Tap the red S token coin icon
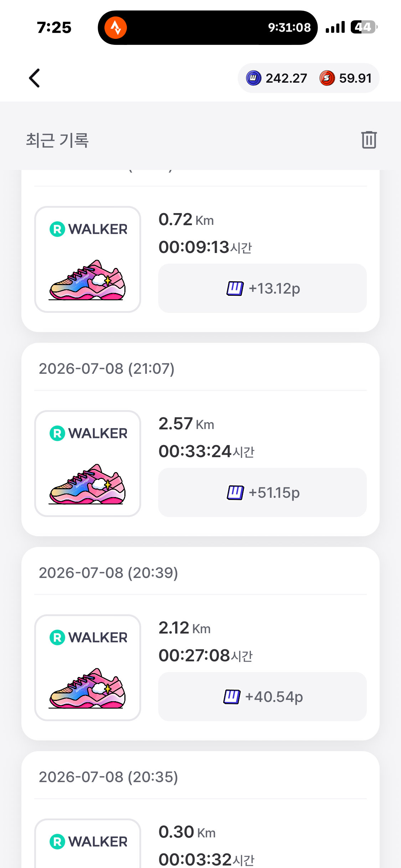The height and width of the screenshot is (868, 401). (327, 78)
